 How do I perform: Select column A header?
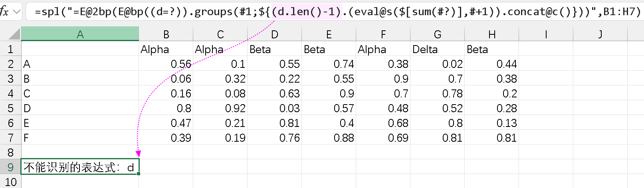click(80, 34)
